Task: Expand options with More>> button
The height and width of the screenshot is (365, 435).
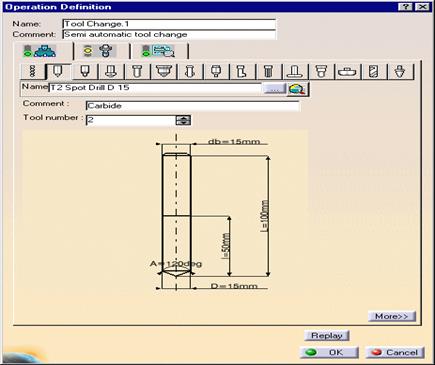Action: (392, 316)
